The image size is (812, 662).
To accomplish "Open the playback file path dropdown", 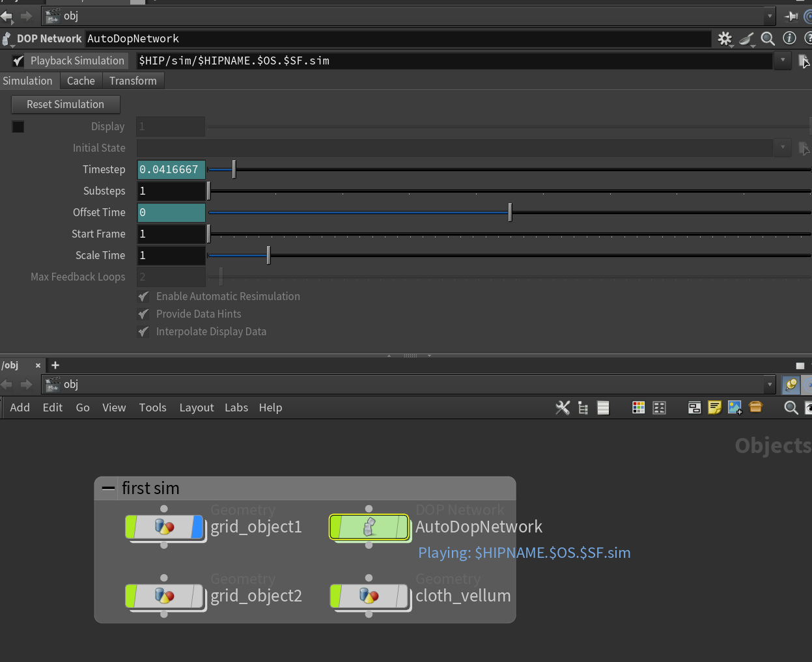I will 783,61.
